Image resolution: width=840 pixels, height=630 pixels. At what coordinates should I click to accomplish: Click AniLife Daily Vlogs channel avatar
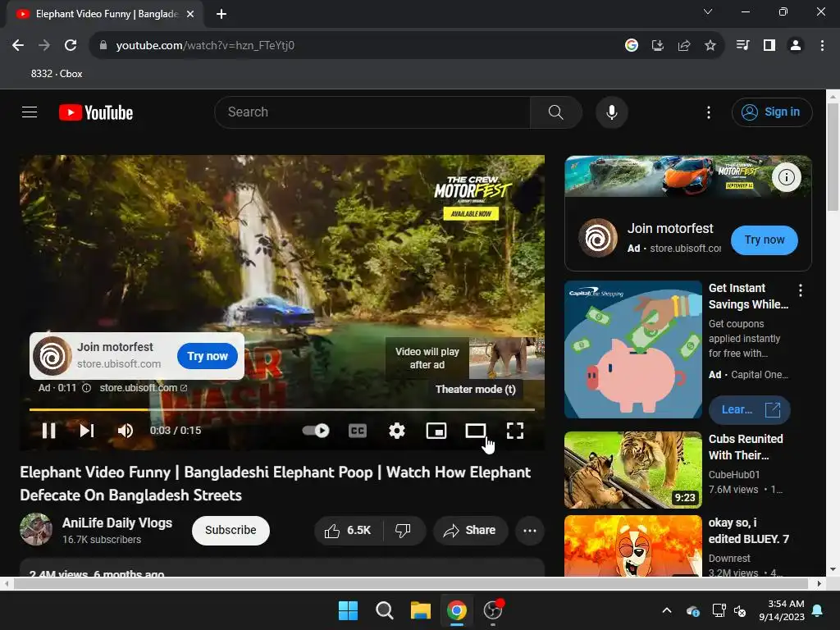(x=36, y=529)
